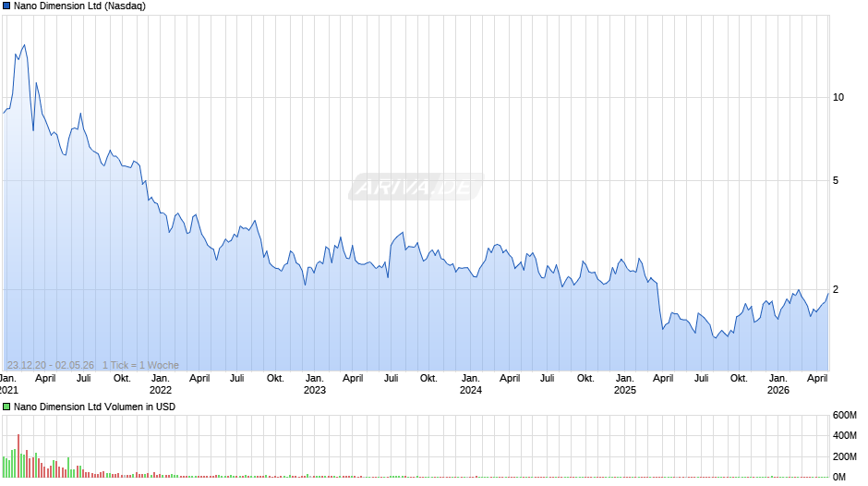Click the price axis value 2

(x=836, y=289)
